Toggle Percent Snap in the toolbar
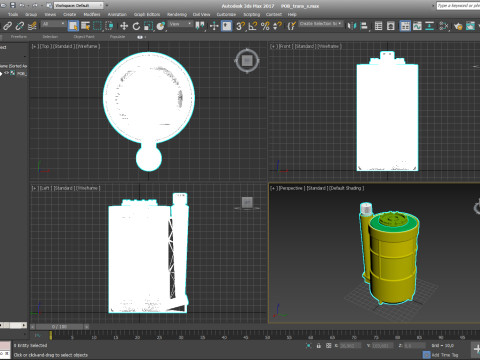The height and width of the screenshot is (360, 480). (265, 26)
